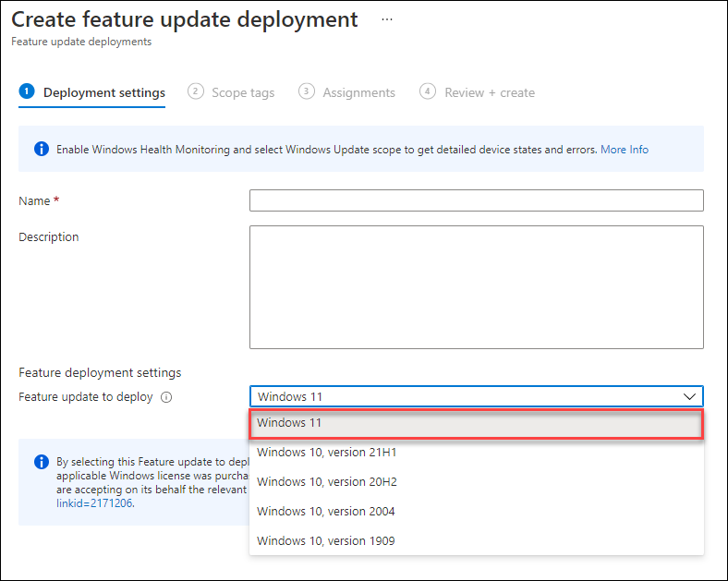This screenshot has width=728, height=581.
Task: Click the Description field label
Action: pyautogui.click(x=49, y=236)
